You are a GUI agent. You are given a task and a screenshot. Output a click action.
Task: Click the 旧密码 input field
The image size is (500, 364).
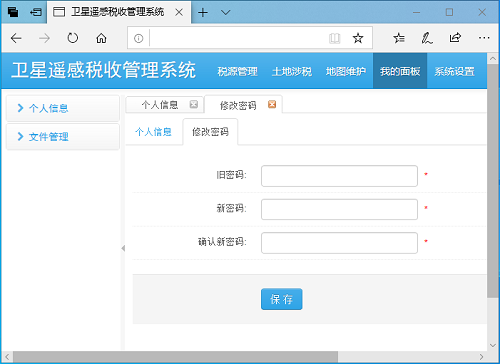[339, 176]
